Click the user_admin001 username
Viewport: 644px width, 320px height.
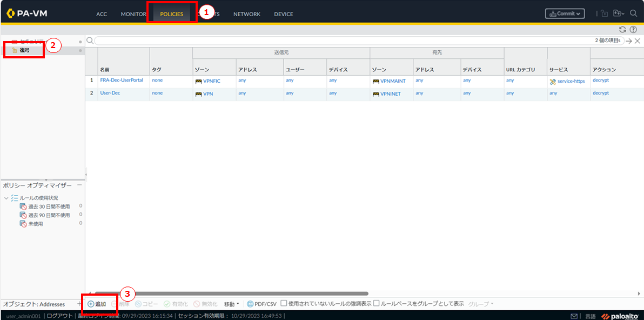[23, 316]
